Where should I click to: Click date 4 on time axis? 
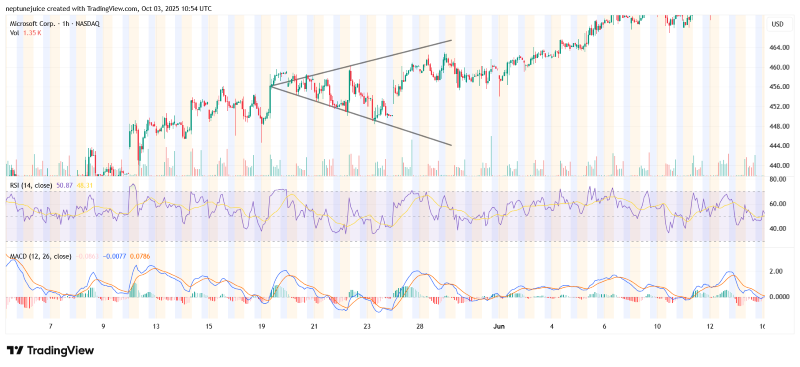coord(552,327)
